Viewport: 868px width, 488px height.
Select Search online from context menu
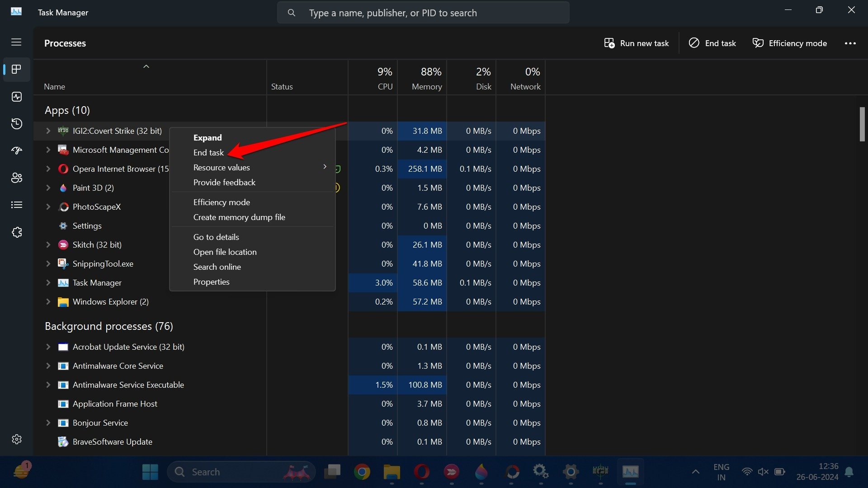point(217,266)
